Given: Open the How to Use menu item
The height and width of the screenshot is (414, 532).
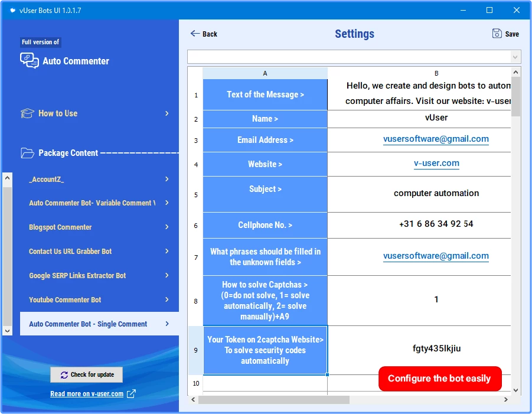Looking at the screenshot, I should (95, 113).
